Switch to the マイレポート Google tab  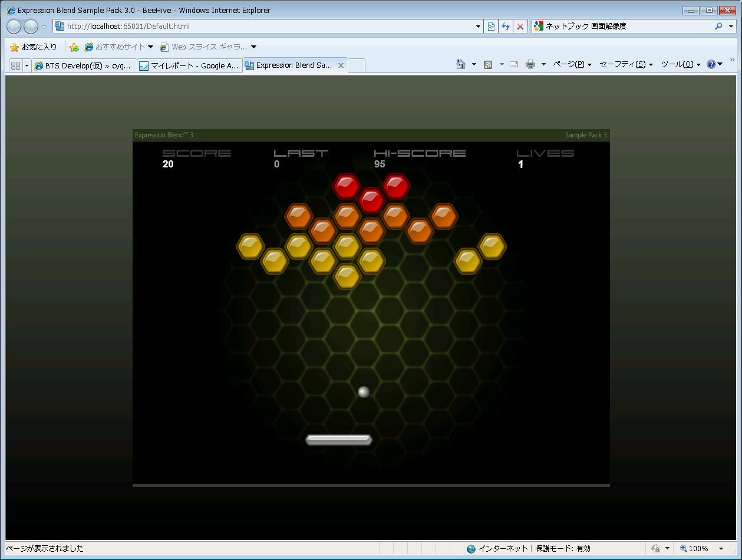189,66
